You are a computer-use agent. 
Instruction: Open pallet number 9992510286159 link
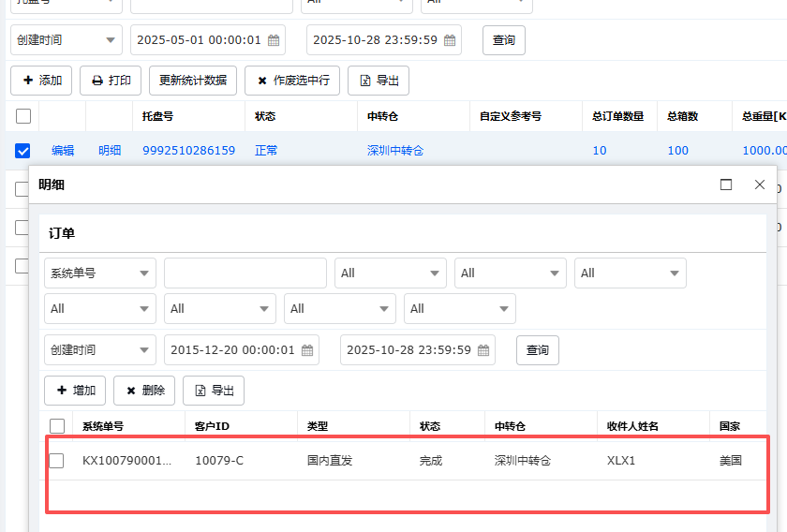188,150
